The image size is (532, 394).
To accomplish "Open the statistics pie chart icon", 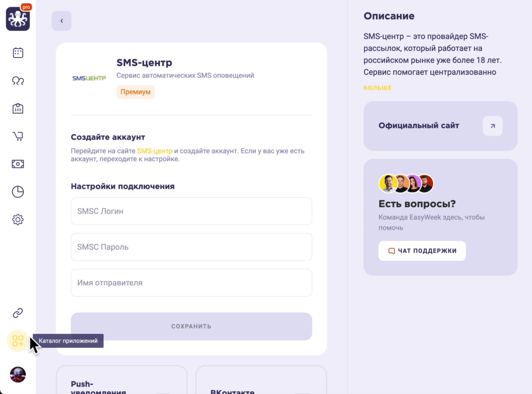I will 18,192.
